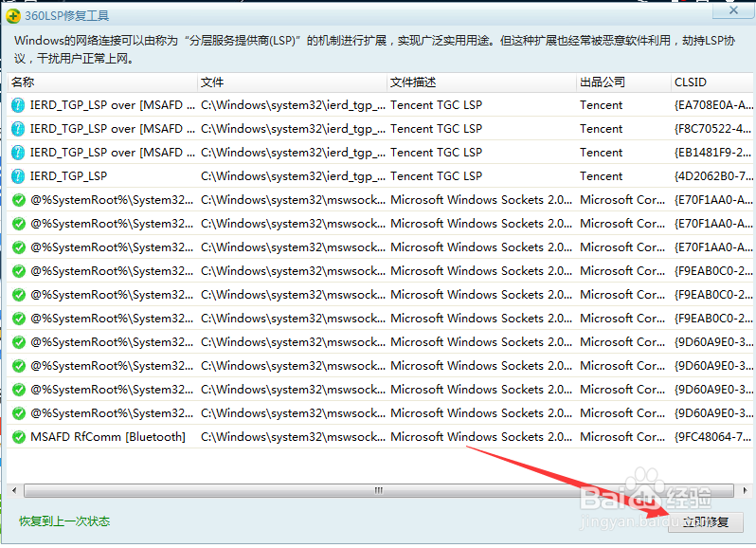The height and width of the screenshot is (548, 756).
Task: Sort by the 出品公司 column header
Action: [x=623, y=82]
